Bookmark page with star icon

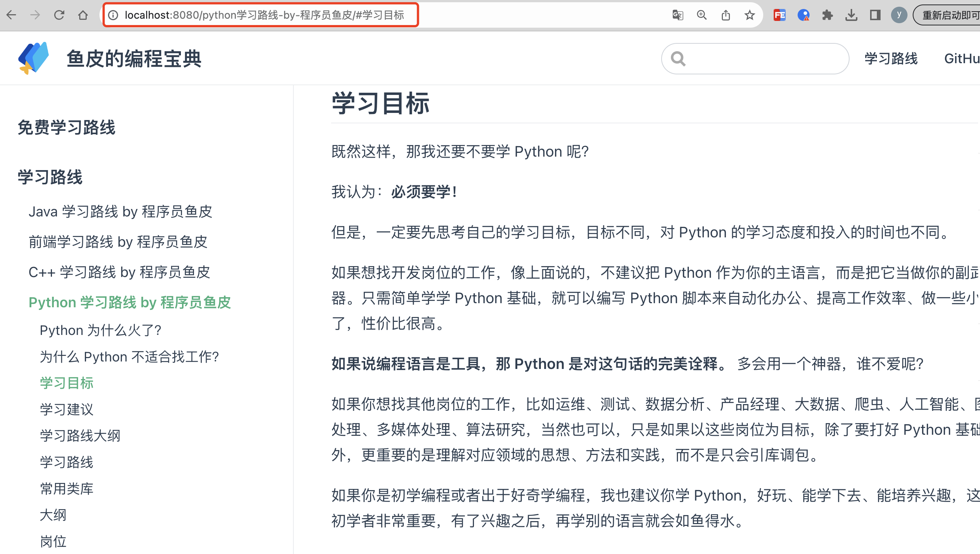[x=749, y=15]
